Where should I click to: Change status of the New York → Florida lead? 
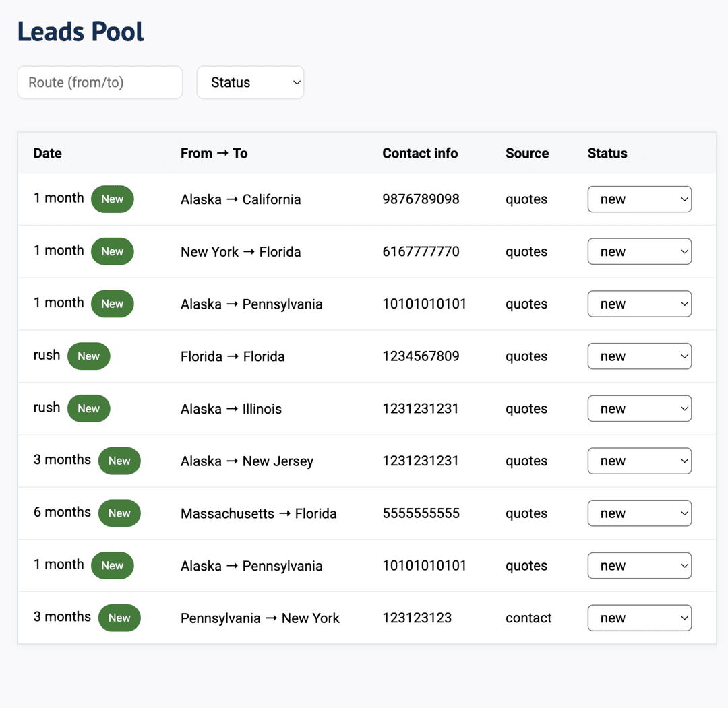point(639,251)
